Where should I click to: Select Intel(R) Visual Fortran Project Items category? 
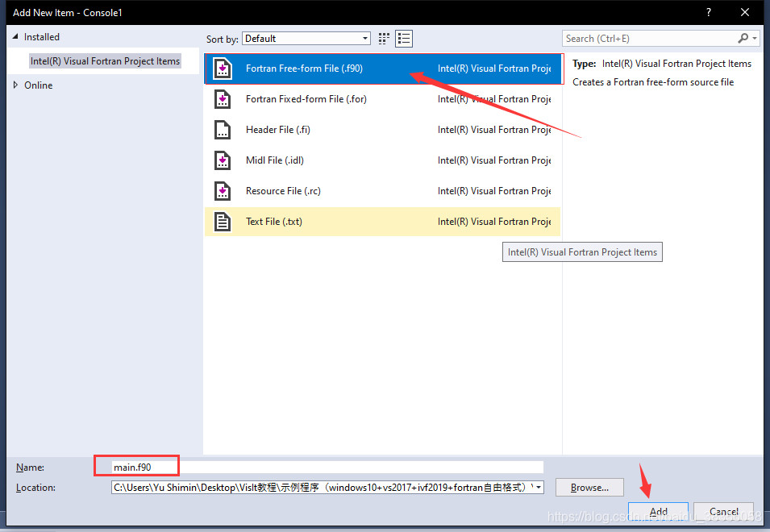105,60
